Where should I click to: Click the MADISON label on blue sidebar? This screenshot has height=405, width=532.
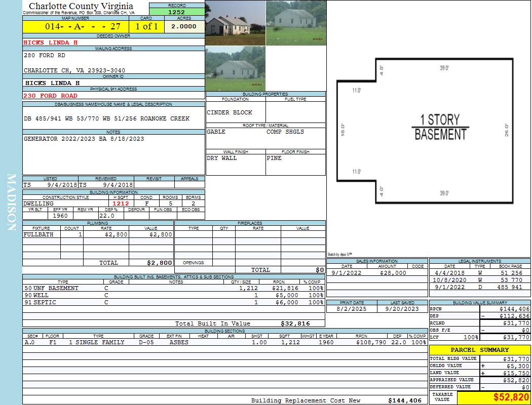click(11, 202)
